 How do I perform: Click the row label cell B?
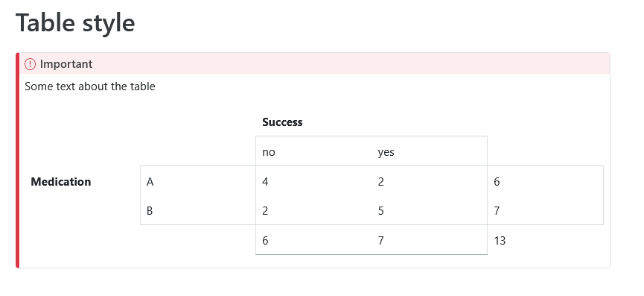[198, 210]
